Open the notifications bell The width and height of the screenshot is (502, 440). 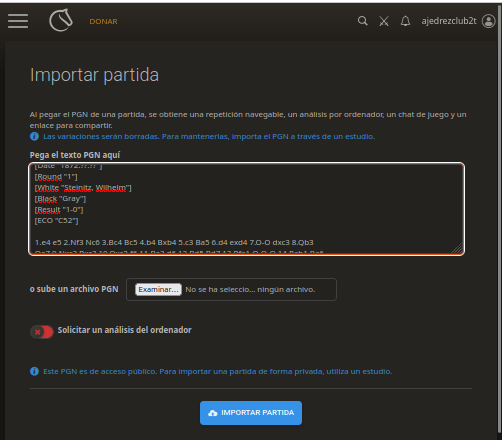click(405, 21)
